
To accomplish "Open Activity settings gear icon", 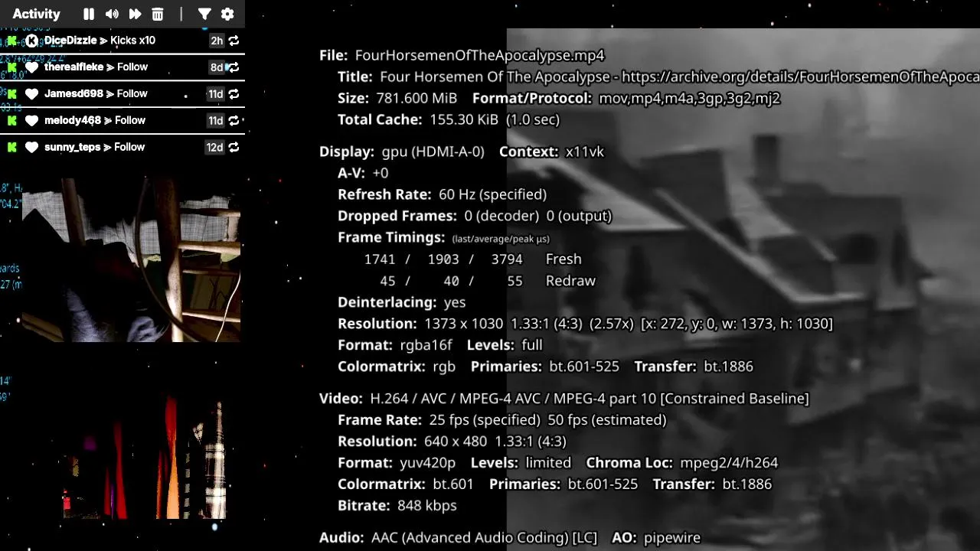I will point(227,14).
